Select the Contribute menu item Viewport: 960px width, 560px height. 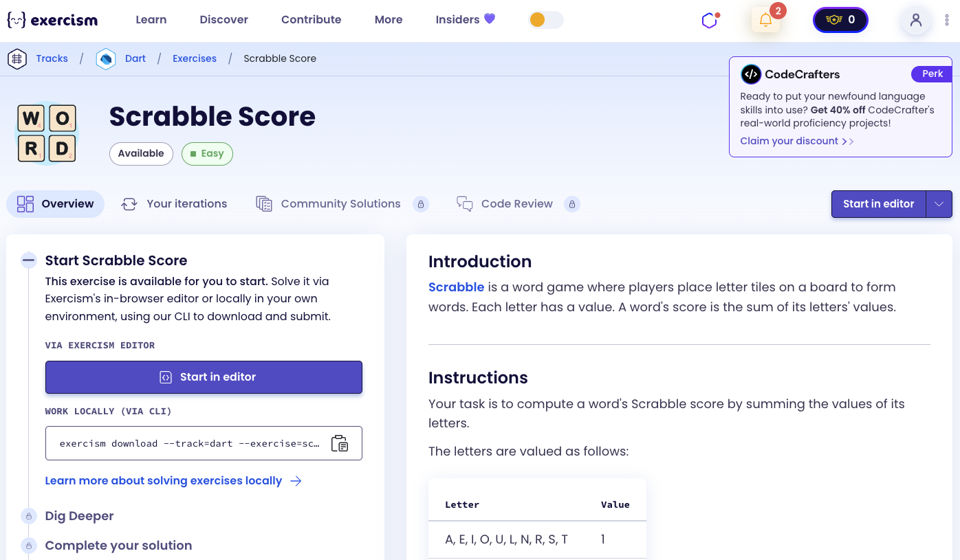pos(311,19)
